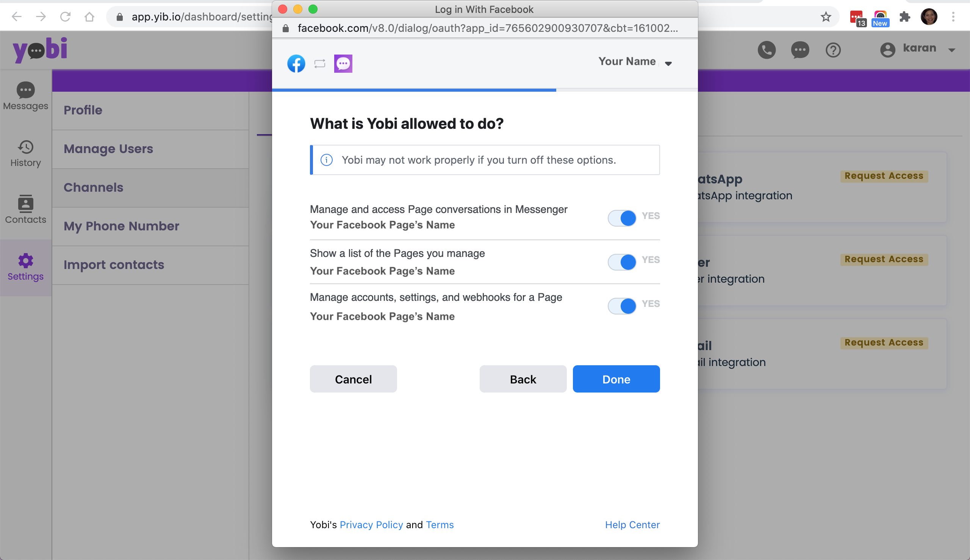Image resolution: width=970 pixels, height=560 pixels.
Task: Click YES label beside webhooks toggle
Action: point(651,303)
